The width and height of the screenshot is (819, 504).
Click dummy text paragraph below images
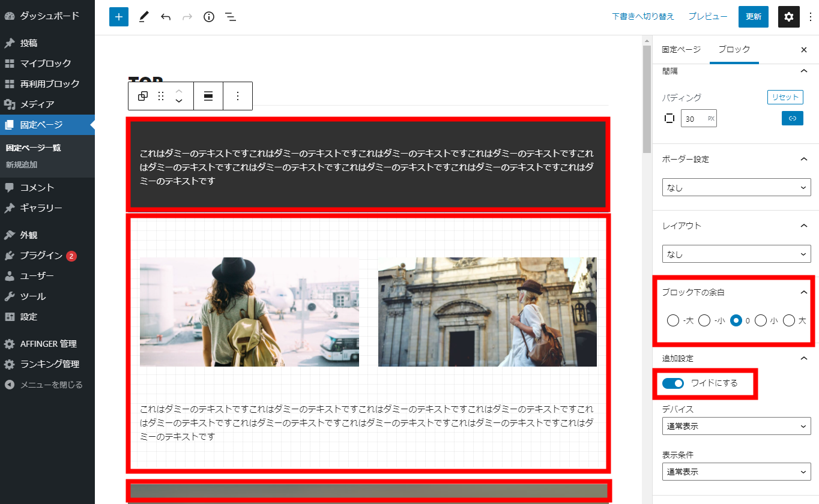click(368, 422)
